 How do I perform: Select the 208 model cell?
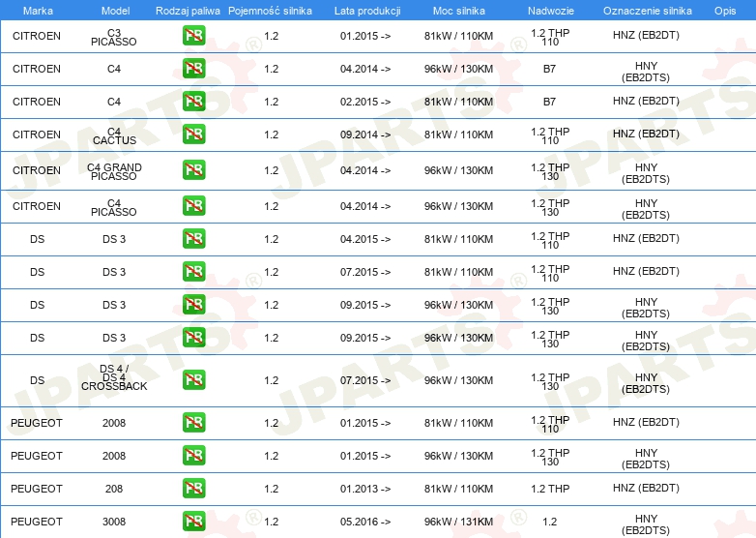114,489
